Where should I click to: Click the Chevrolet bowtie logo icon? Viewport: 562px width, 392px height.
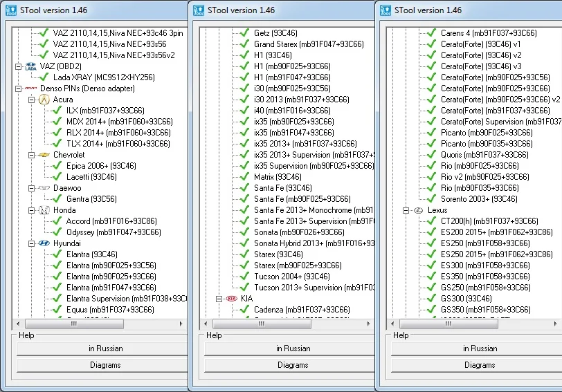[x=44, y=155]
